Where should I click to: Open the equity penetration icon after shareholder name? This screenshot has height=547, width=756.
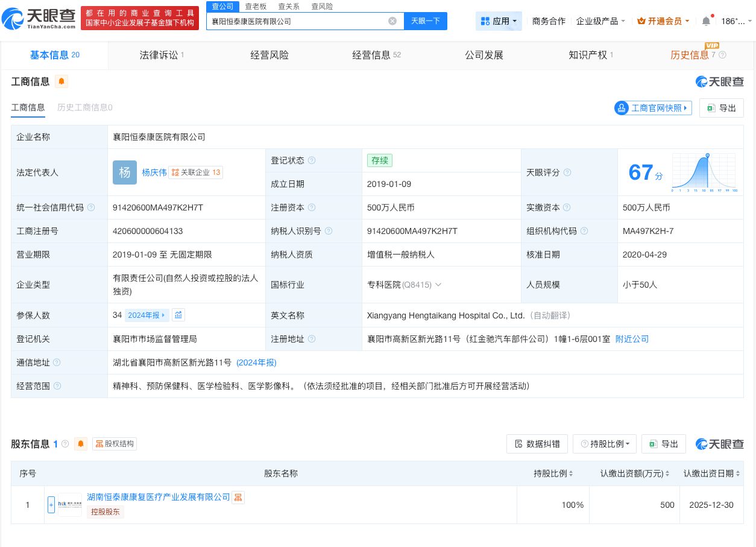[x=238, y=497]
